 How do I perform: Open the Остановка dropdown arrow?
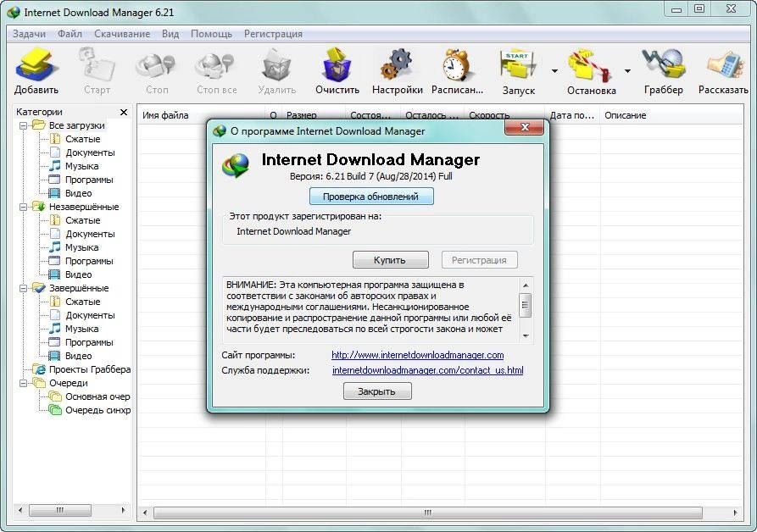pos(627,71)
